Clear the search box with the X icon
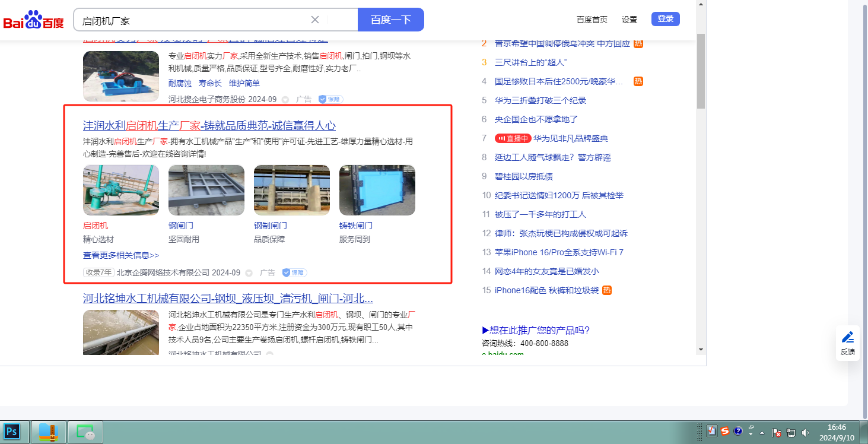This screenshot has height=444, width=868. pyautogui.click(x=315, y=20)
